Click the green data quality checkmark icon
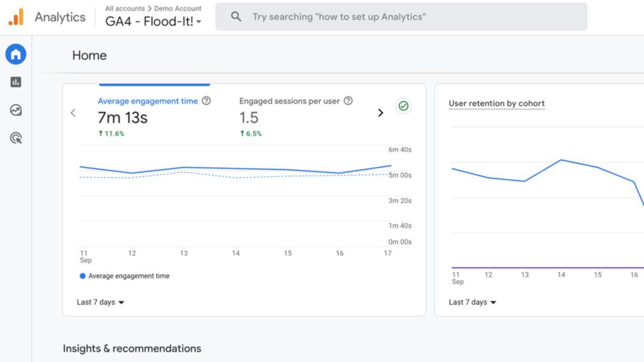 (x=403, y=106)
